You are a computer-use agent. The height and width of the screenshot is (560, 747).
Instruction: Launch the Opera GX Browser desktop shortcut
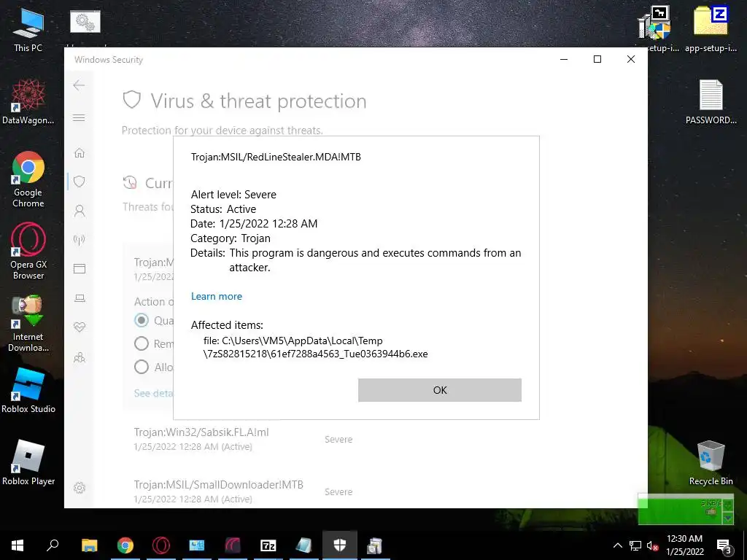tap(28, 252)
